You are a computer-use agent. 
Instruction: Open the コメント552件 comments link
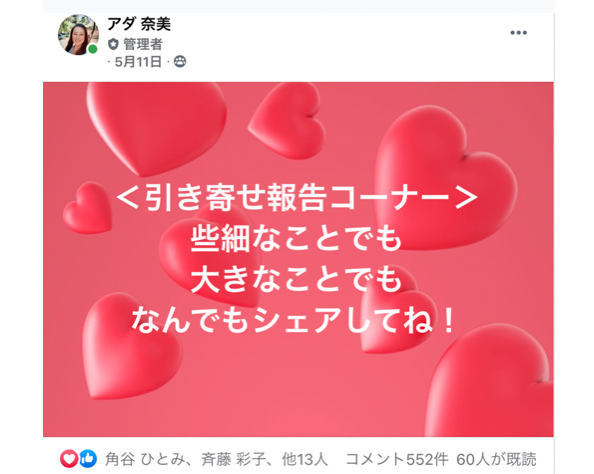click(397, 459)
